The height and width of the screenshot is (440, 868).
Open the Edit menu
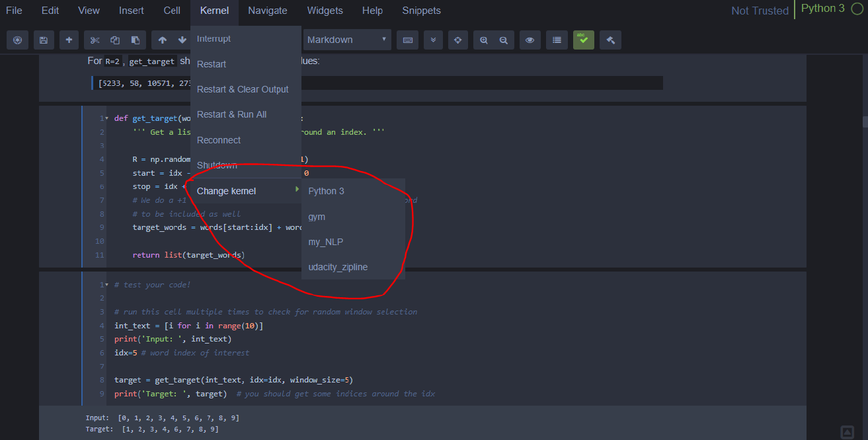coord(50,11)
